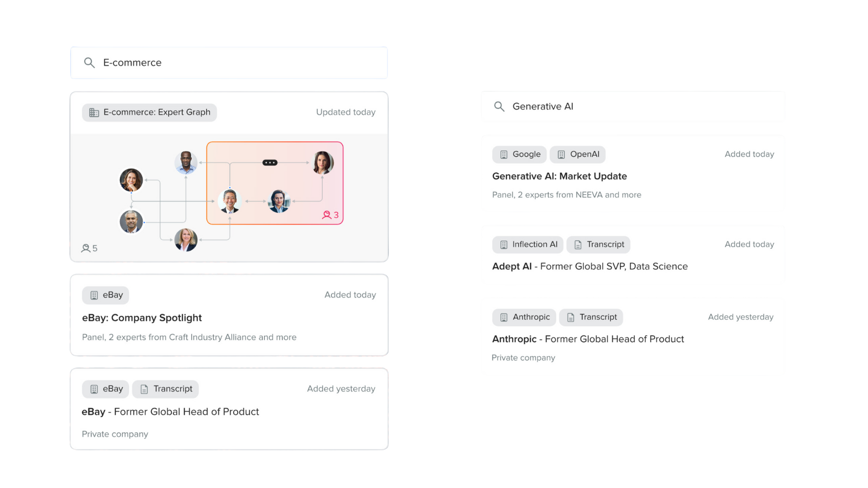Click 'Added today' on eBay Company Spotlight card
Viewport: 868px width, 488px height.
pos(350,295)
